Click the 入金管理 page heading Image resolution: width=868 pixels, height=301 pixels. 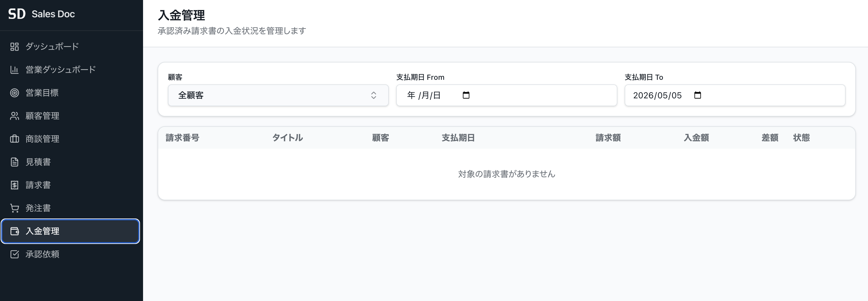pyautogui.click(x=181, y=15)
